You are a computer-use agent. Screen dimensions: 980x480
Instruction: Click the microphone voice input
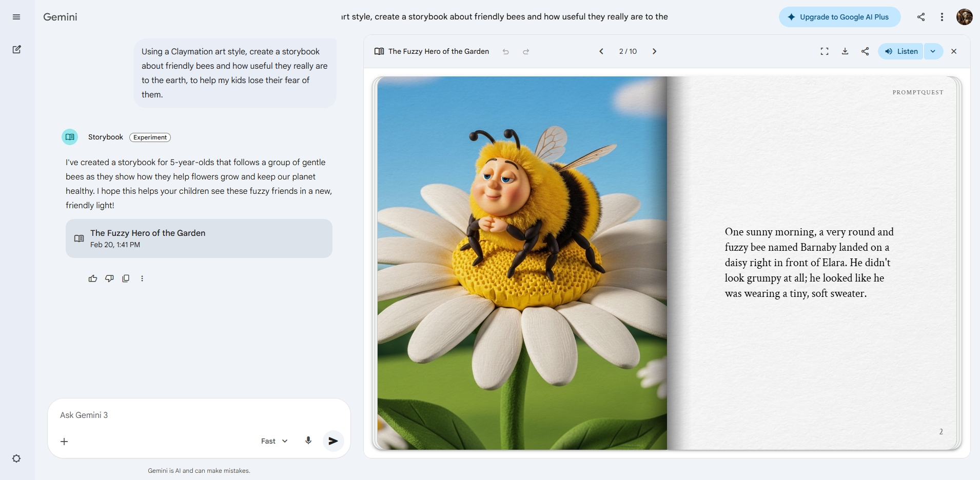point(308,441)
